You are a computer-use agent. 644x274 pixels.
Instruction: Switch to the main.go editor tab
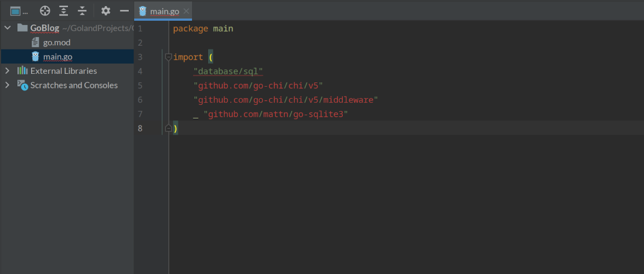[163, 11]
